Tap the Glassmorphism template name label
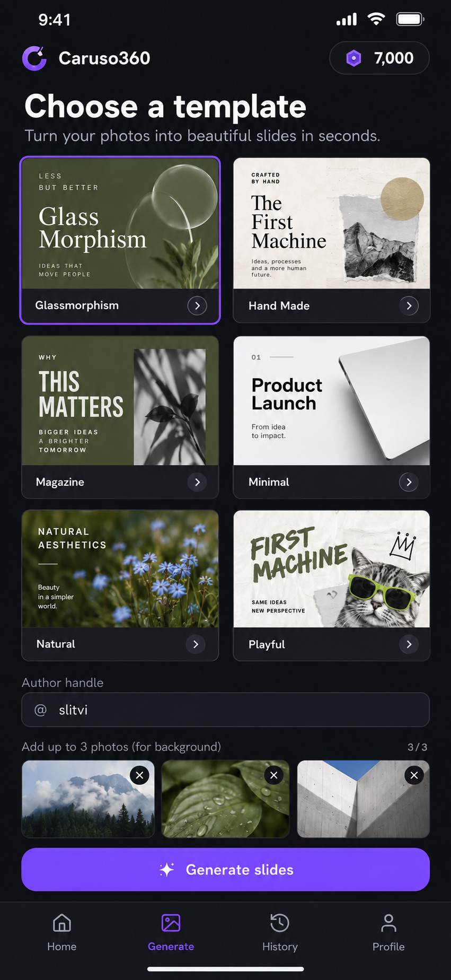The height and width of the screenshot is (980, 451). pos(77,305)
